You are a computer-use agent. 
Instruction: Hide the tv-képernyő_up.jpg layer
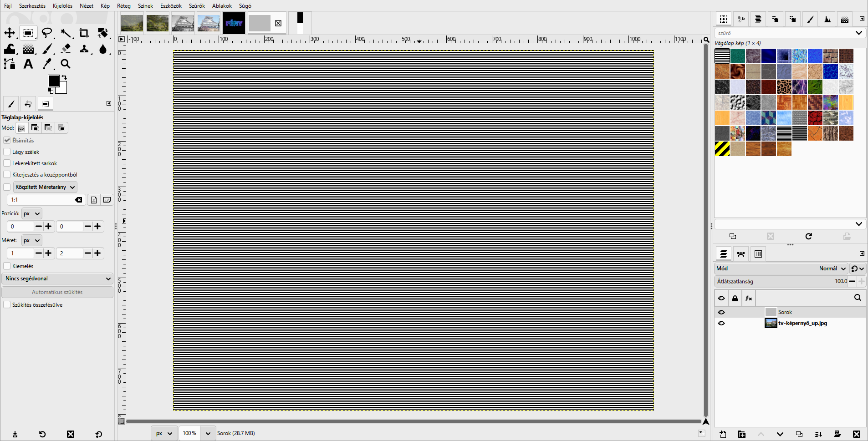point(721,323)
